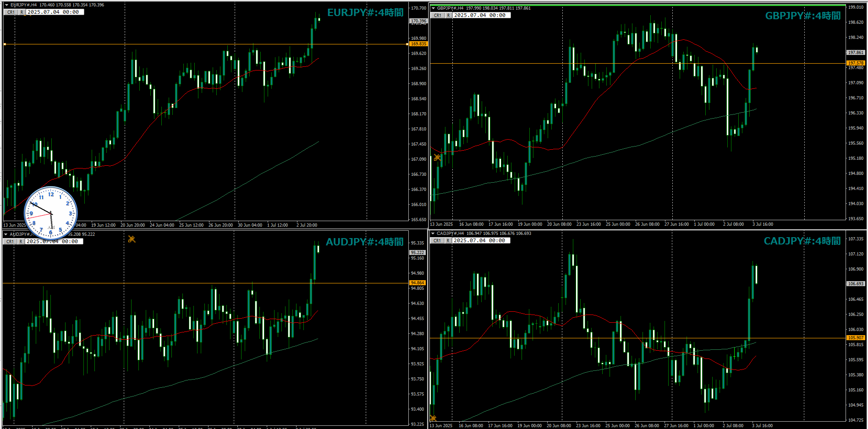Click the 20 Jun 20:00 label on EURJPY axis
The height and width of the screenshot is (429, 868).
coord(132,225)
